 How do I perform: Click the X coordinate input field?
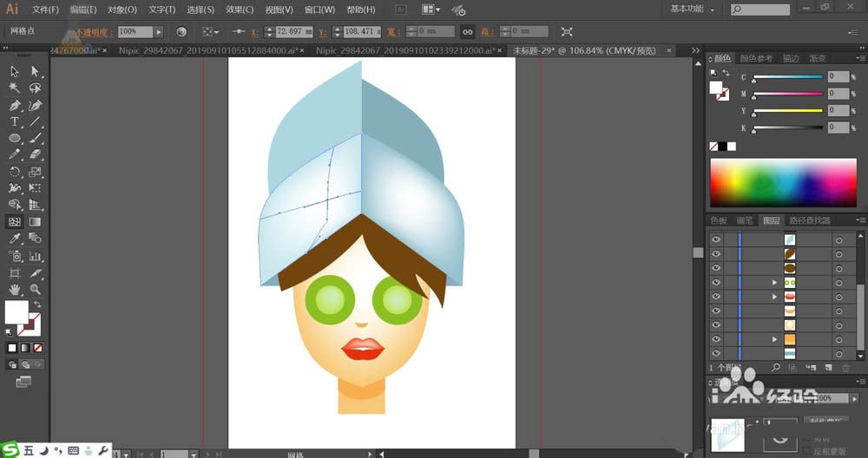pos(292,31)
